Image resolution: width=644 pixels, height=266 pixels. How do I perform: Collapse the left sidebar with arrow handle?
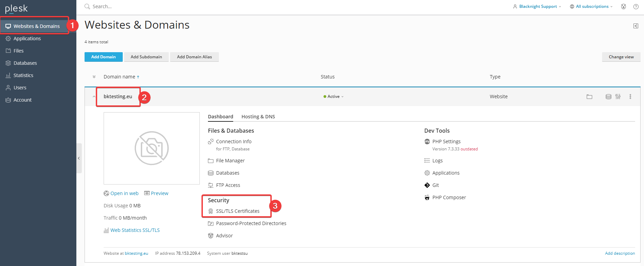click(x=79, y=158)
